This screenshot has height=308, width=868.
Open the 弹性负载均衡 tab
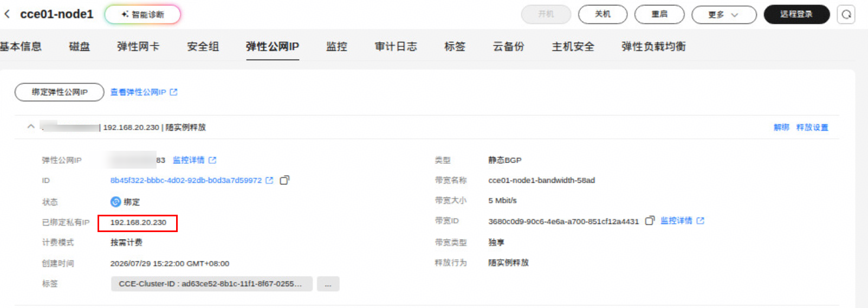[x=653, y=47]
